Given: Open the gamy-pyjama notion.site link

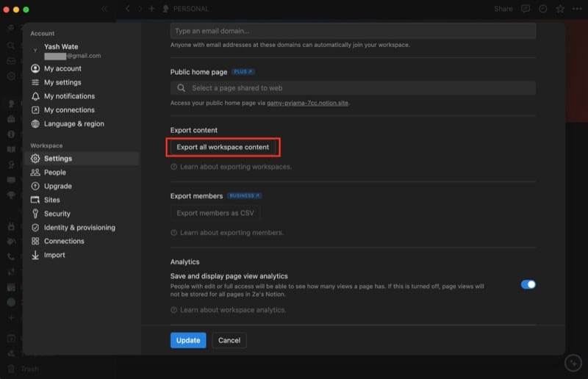Looking at the screenshot, I should (307, 103).
